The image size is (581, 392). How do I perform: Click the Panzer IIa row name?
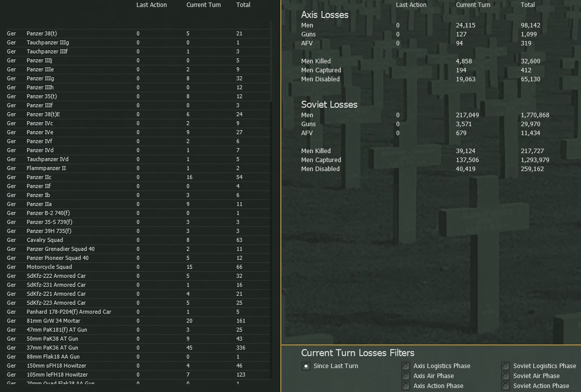[x=39, y=204]
